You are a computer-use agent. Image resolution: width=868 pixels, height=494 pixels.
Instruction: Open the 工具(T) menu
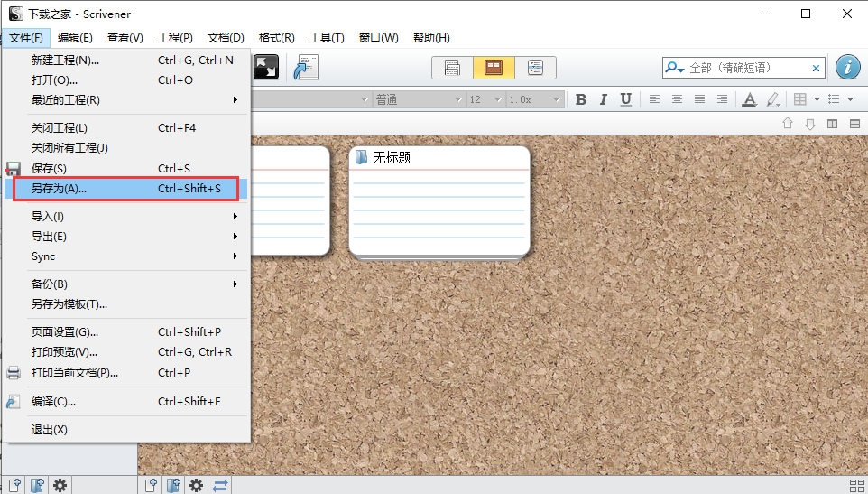click(x=327, y=38)
